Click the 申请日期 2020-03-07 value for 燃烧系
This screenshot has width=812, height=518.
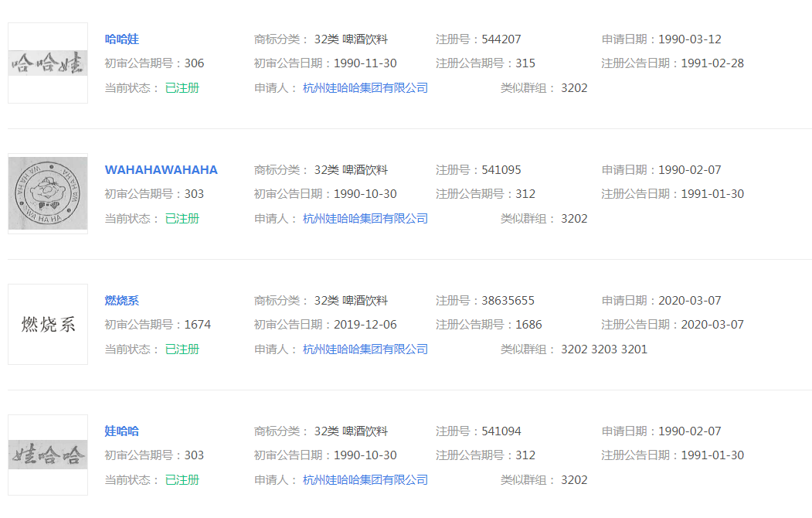pyautogui.click(x=690, y=301)
